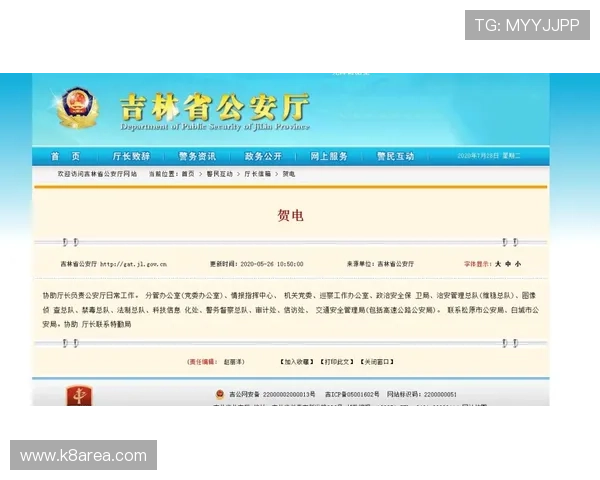The height and width of the screenshot is (480, 600).
Task: Click the 欢迎访问吉林省公安厅网站 welcome text
Action: [x=97, y=174]
